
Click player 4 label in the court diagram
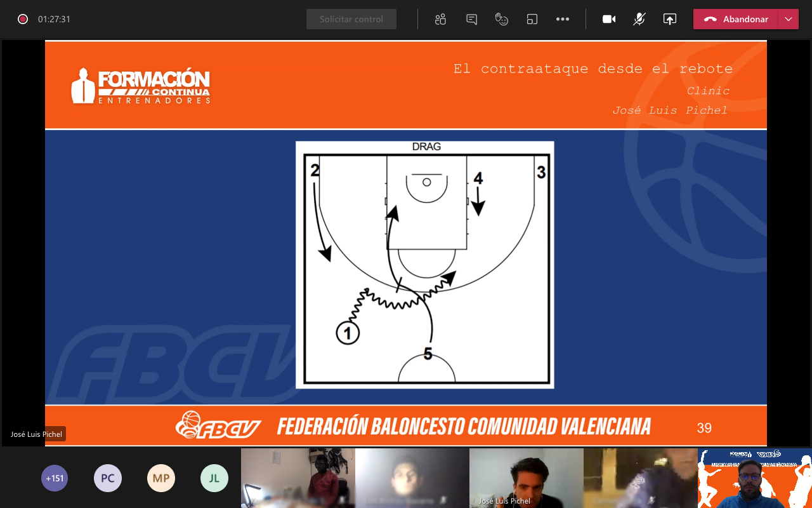[x=478, y=179]
